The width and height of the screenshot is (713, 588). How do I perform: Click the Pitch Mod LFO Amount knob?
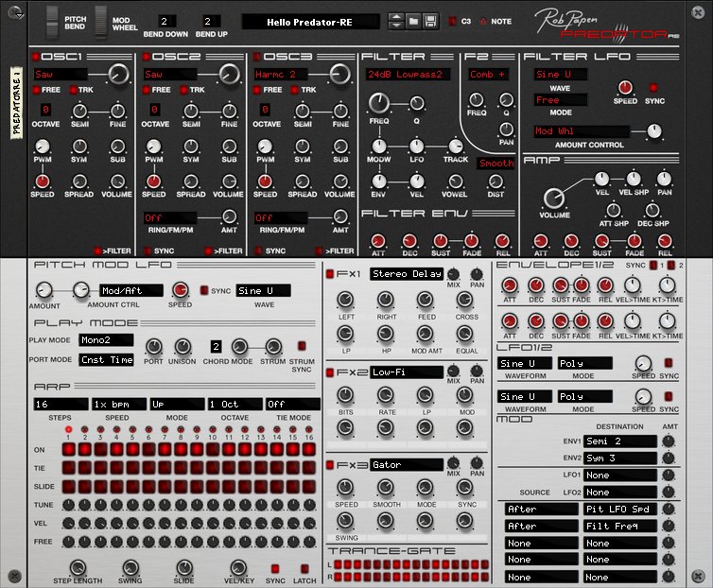[44, 290]
